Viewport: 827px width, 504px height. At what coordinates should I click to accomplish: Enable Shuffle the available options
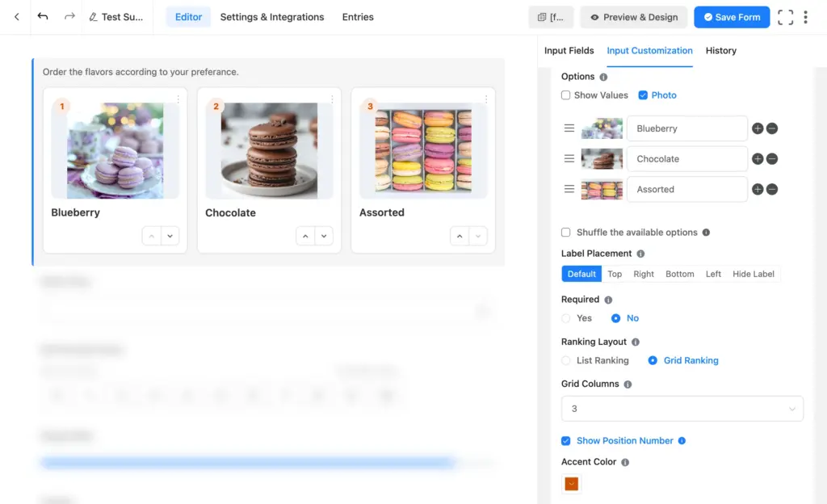click(x=566, y=233)
